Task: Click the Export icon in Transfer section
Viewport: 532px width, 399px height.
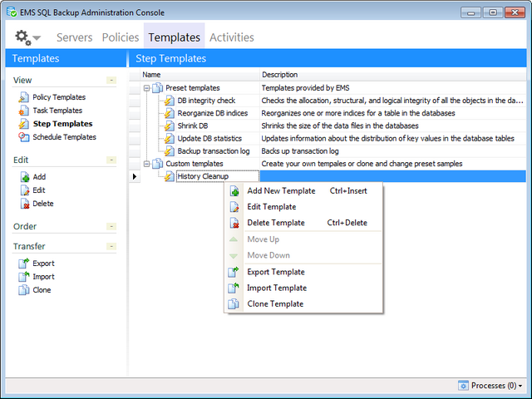Action: click(x=23, y=263)
